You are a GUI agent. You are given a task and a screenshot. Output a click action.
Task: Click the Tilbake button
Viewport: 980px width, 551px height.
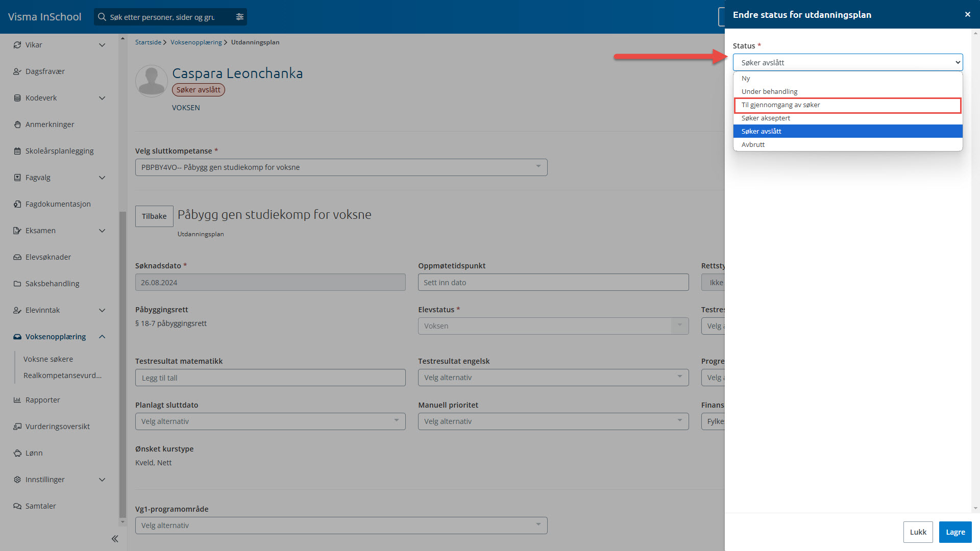154,216
